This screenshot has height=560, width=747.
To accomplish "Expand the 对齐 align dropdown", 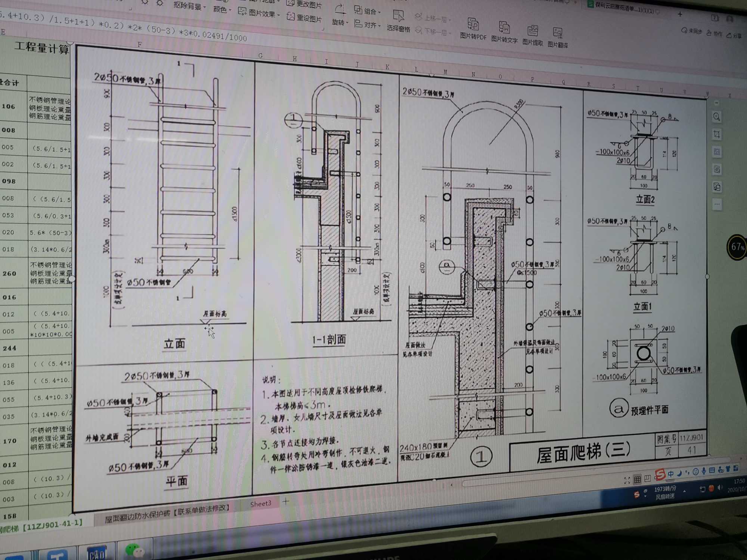I will 367,25.
